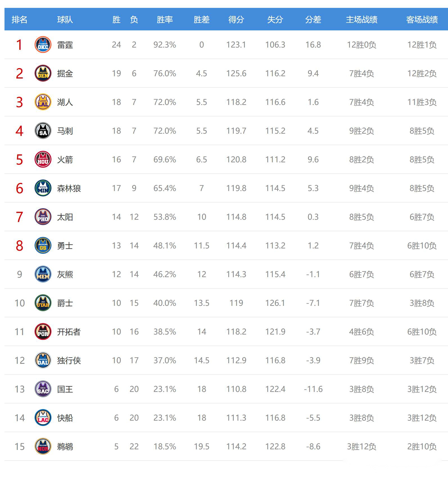The image size is (448, 480).
Task: Click the Warriors GS team logo
Action: coord(43,246)
